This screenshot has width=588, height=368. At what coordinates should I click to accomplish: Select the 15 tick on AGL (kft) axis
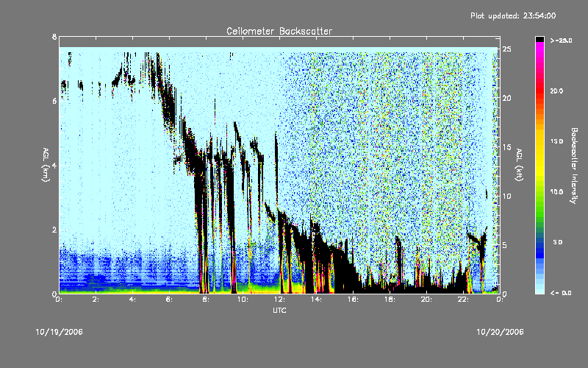pyautogui.click(x=507, y=147)
